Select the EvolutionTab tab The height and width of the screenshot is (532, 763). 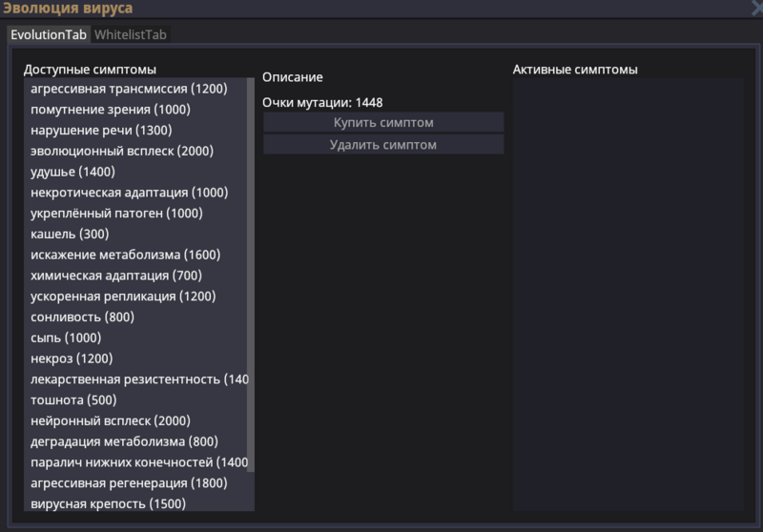click(x=49, y=34)
